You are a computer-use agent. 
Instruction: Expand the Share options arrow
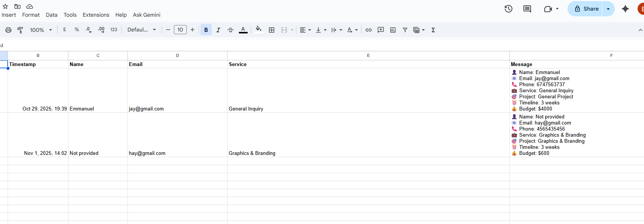608,9
